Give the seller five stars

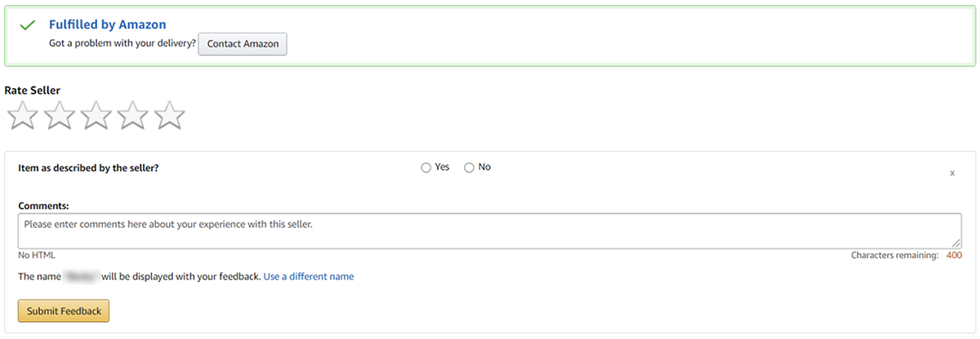[x=169, y=116]
